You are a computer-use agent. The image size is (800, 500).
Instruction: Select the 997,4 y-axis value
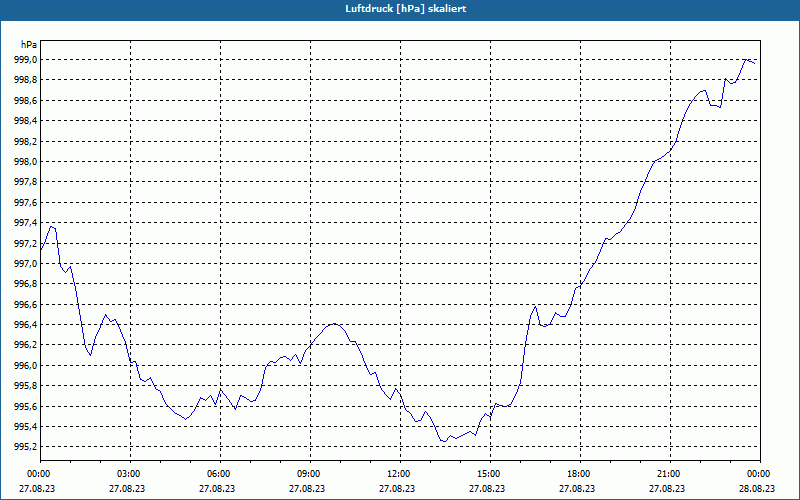click(26, 223)
